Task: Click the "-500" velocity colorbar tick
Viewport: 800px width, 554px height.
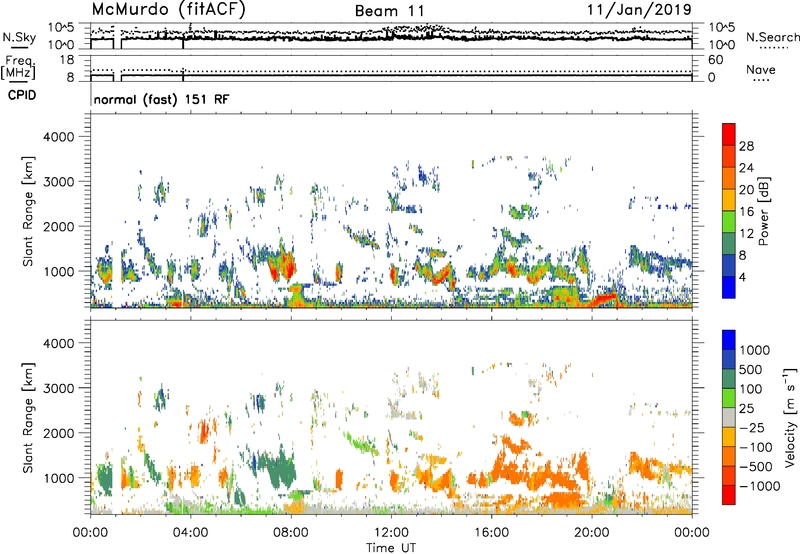Action: coord(757,467)
